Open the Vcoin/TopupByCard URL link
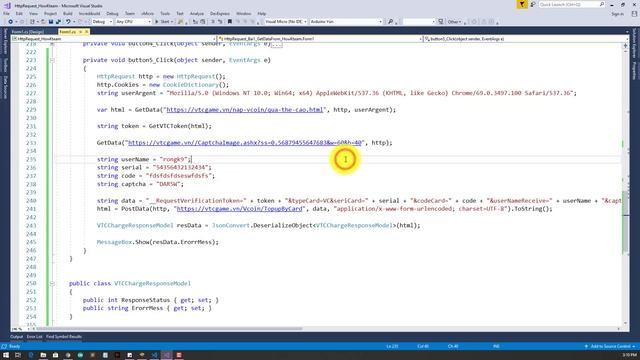This screenshot has width=640, height=360. (240, 209)
